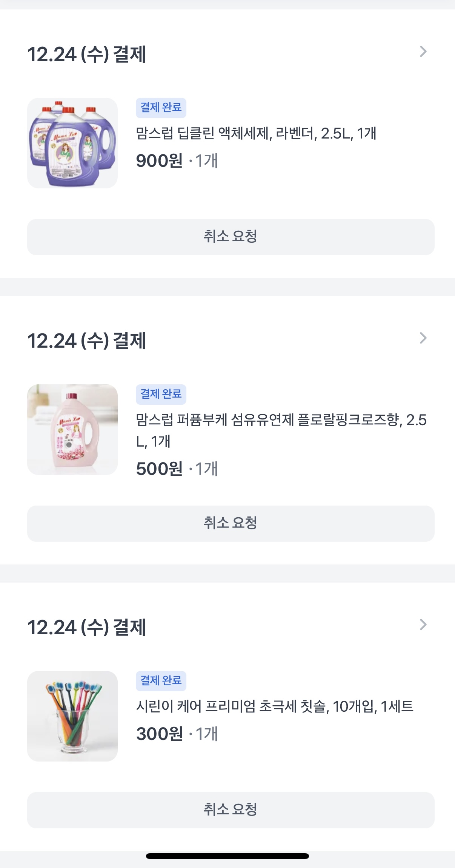Image resolution: width=455 pixels, height=868 pixels.
Task: Expand first order details chevron
Action: pyautogui.click(x=423, y=52)
